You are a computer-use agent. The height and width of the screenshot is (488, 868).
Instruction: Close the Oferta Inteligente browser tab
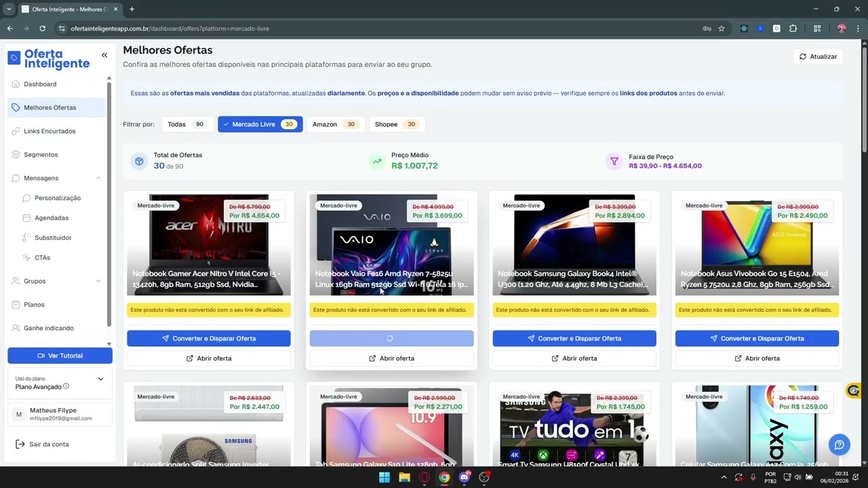115,9
